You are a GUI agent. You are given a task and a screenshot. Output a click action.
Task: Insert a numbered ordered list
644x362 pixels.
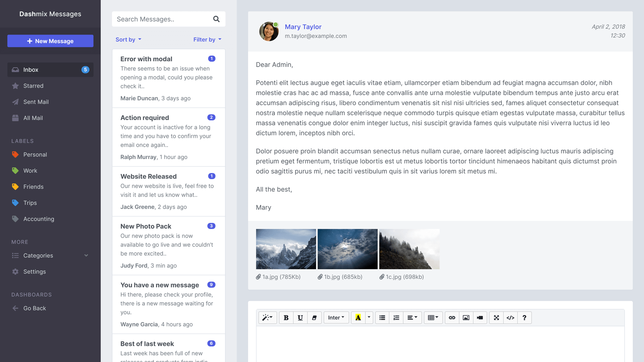pyautogui.click(x=396, y=318)
